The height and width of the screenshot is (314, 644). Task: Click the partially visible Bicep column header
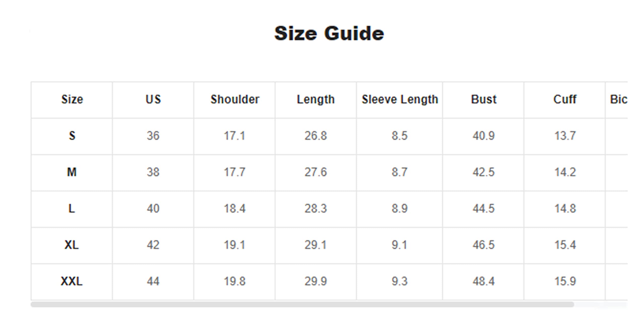tap(618, 99)
